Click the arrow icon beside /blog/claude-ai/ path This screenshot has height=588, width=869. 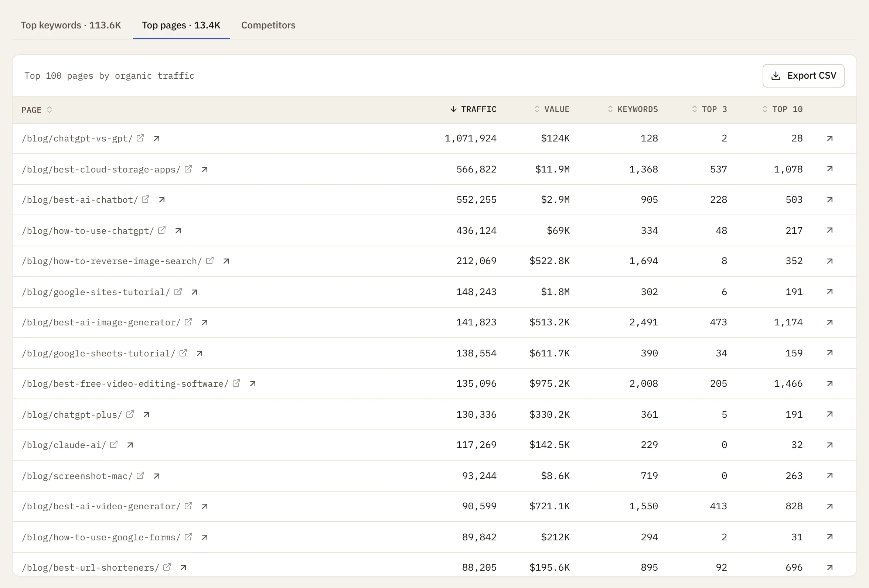coord(130,445)
